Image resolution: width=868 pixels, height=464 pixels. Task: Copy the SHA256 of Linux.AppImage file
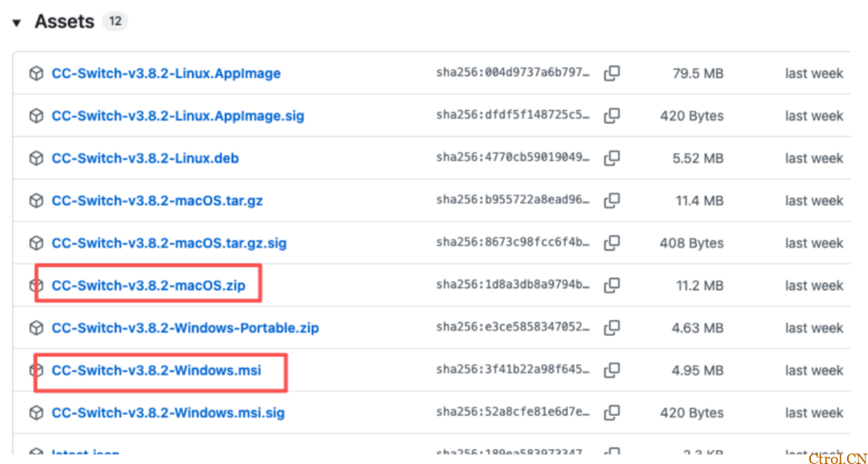pos(612,73)
